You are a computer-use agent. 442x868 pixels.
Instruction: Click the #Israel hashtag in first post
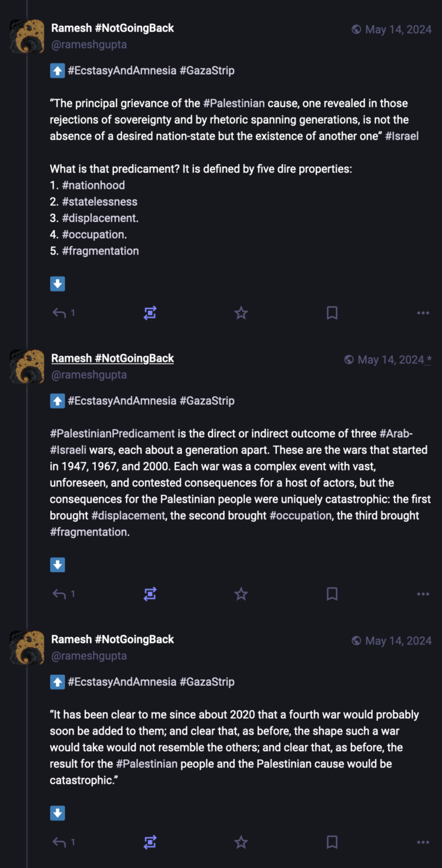402,137
